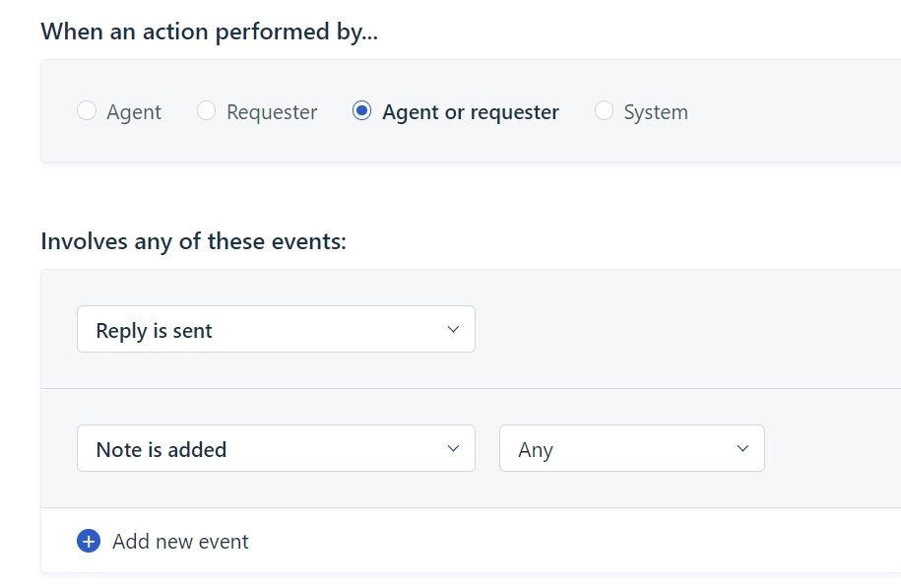Select the Requester radio button

(206, 111)
